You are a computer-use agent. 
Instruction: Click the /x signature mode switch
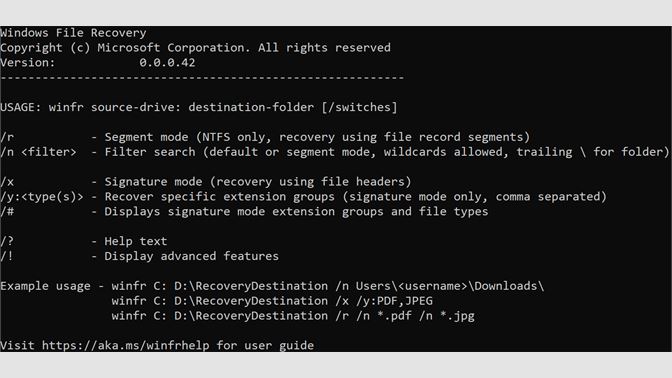(7, 182)
